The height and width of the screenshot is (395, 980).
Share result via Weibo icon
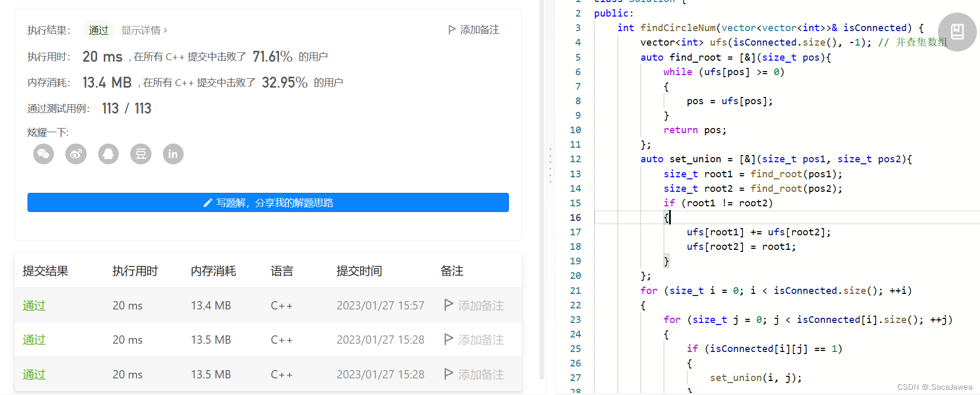[76, 154]
